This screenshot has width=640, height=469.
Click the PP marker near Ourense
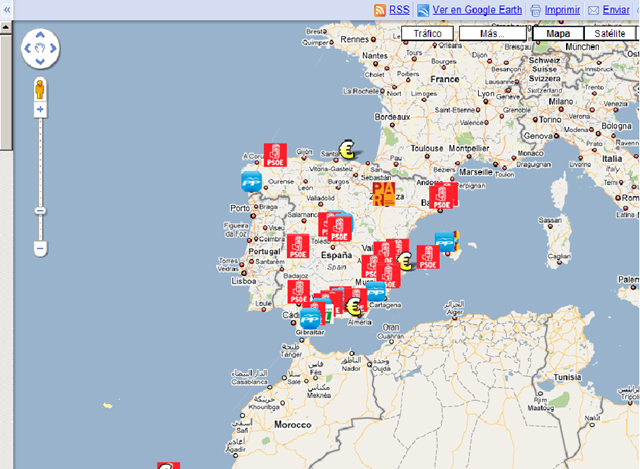click(x=251, y=182)
